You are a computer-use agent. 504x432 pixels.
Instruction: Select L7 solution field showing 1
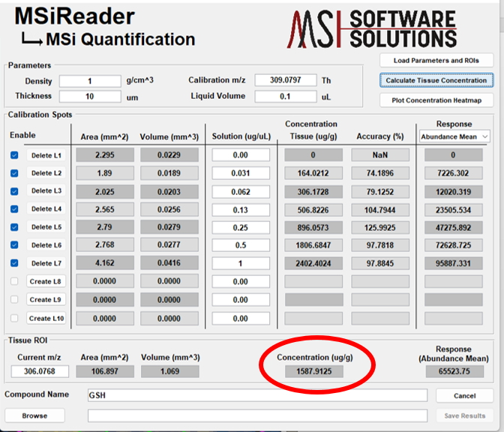[241, 263]
